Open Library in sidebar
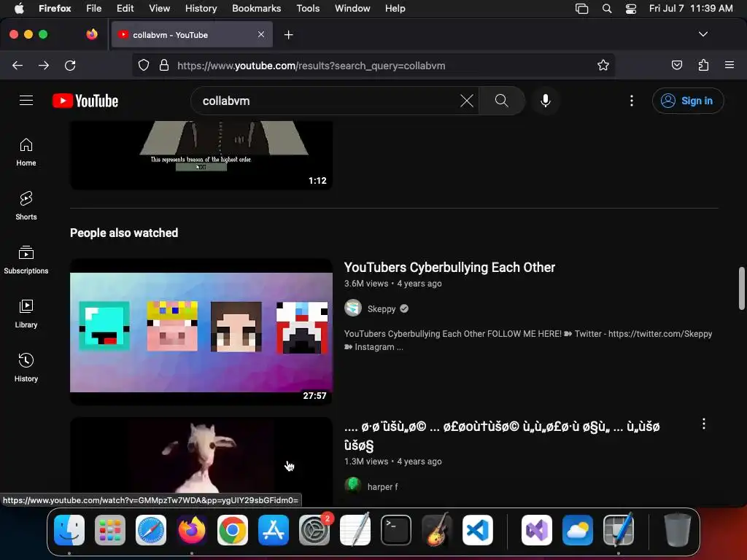 coord(26,314)
